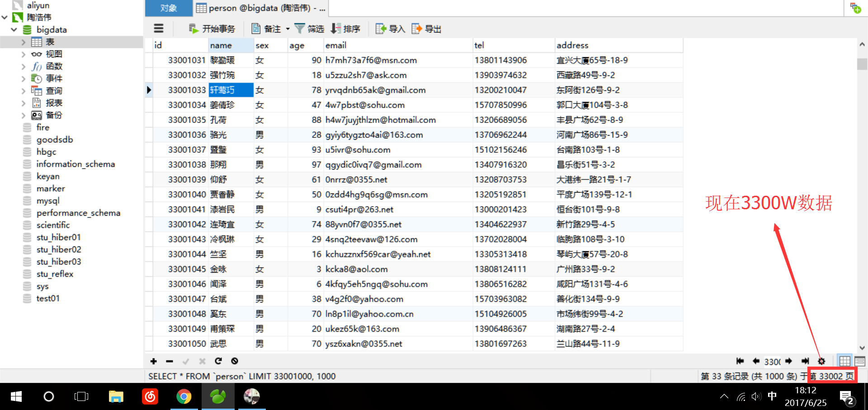Click the vertical scrollbar thumb
Screen dimensions: 868x410
click(x=862, y=64)
